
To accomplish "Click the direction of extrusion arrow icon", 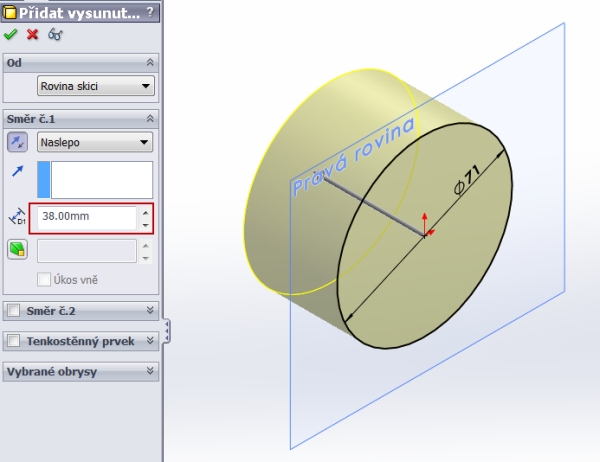I will pos(18,171).
